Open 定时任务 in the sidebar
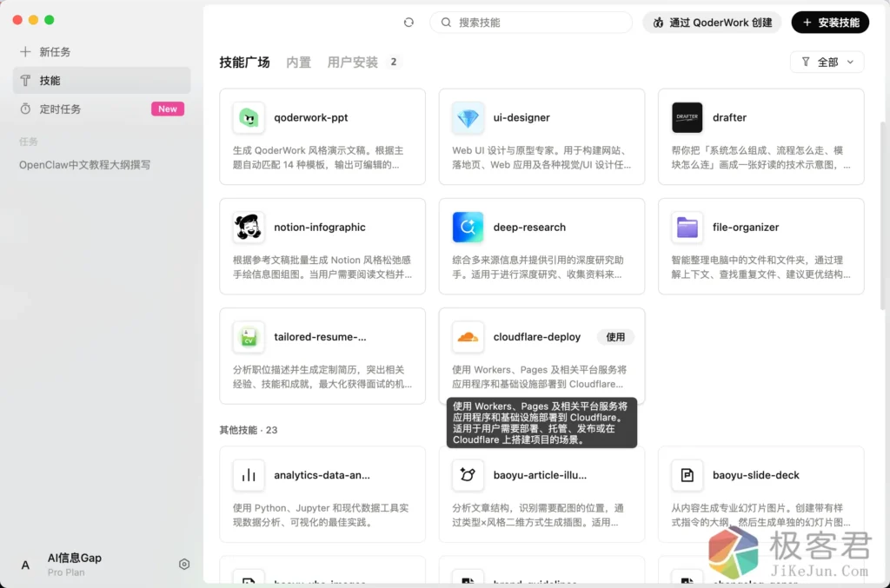This screenshot has width=890, height=588. click(61, 109)
